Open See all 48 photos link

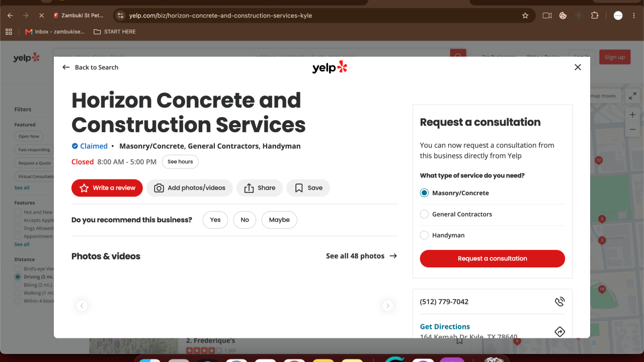pos(362,256)
